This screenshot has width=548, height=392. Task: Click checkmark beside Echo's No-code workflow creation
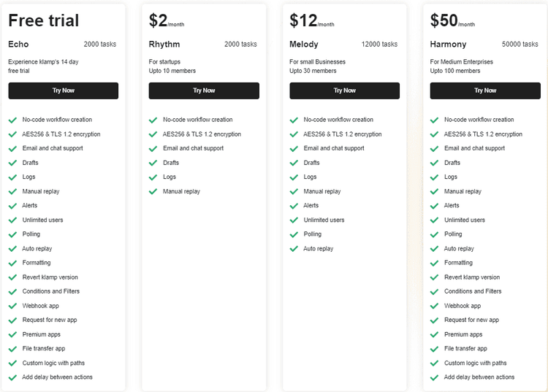click(x=12, y=120)
